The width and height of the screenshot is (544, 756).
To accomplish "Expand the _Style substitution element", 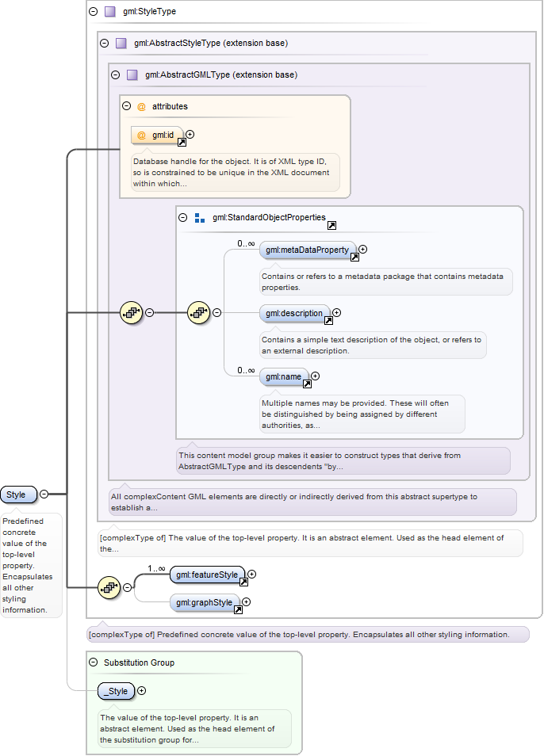I will (141, 691).
